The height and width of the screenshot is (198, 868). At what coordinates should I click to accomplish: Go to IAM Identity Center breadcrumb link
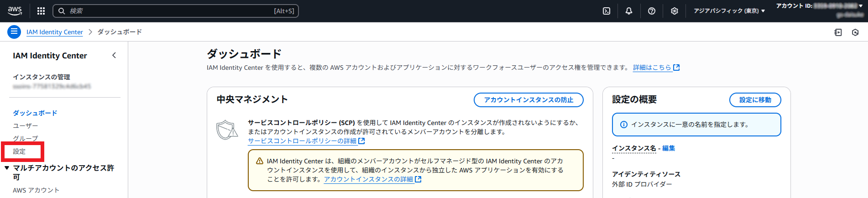point(55,32)
